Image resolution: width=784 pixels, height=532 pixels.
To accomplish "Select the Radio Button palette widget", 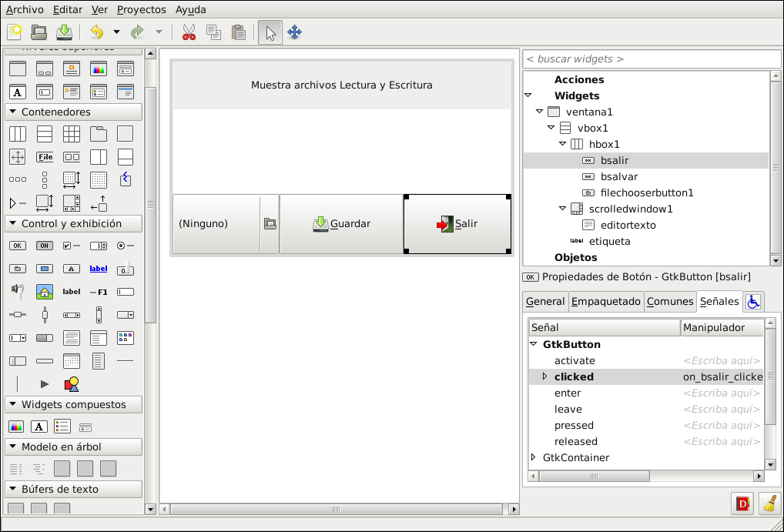I will [x=125, y=246].
